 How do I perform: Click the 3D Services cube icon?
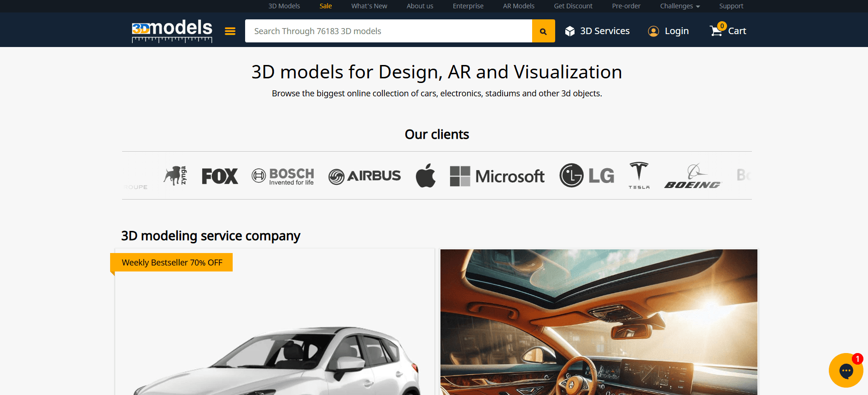click(x=570, y=31)
